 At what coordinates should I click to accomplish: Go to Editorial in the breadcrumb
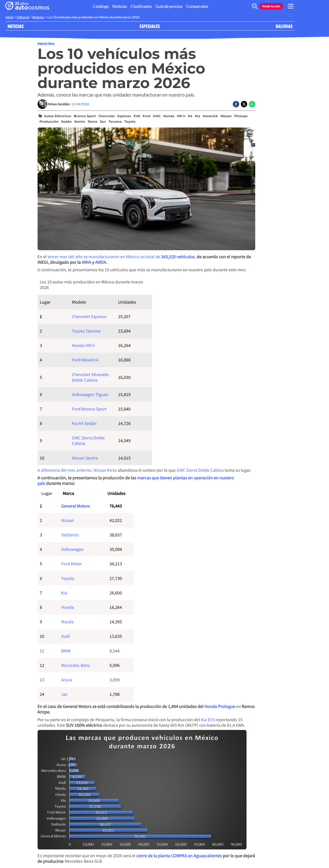(23, 17)
